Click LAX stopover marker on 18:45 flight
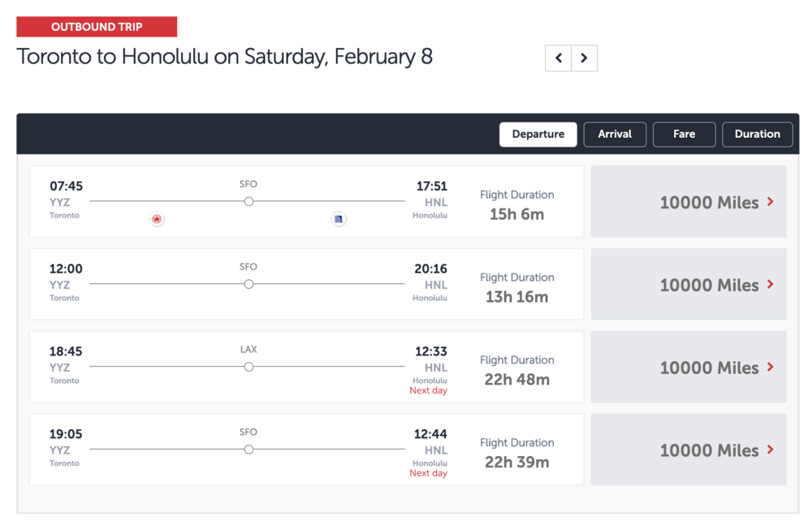 pos(249,367)
